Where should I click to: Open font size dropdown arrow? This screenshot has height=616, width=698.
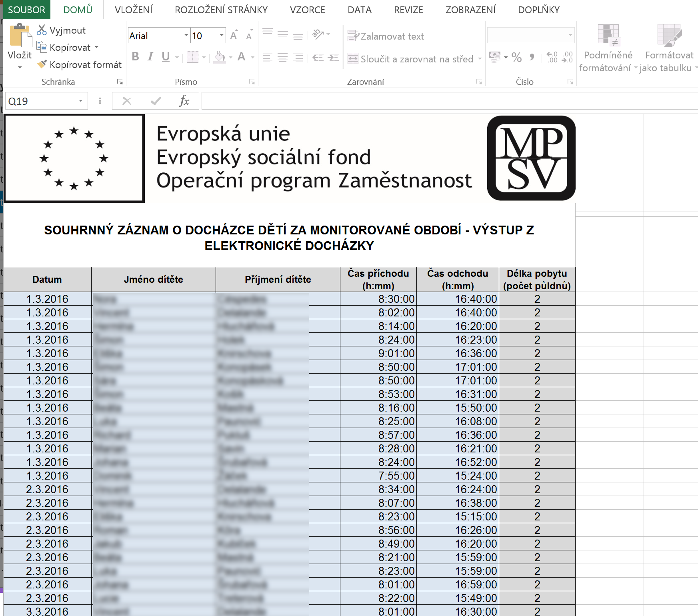tap(222, 35)
